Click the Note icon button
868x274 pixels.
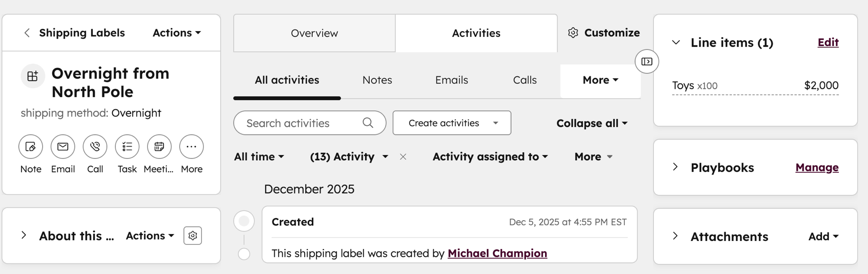click(x=31, y=147)
